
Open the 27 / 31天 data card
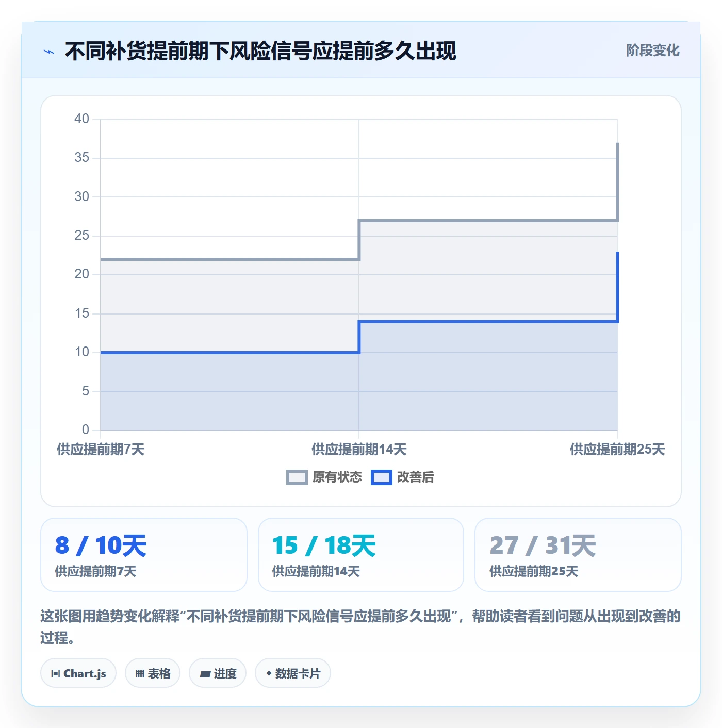point(578,555)
